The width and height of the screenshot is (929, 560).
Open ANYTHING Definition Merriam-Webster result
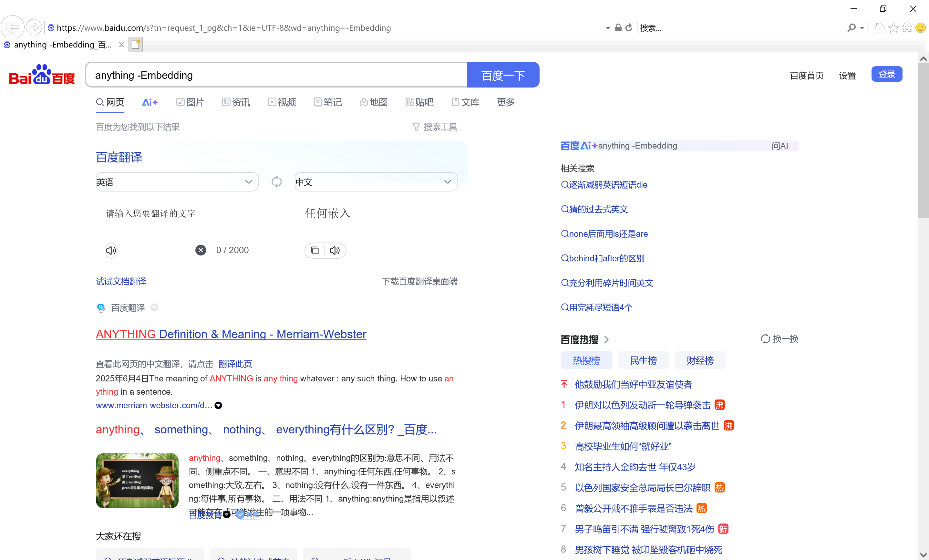pyautogui.click(x=231, y=334)
